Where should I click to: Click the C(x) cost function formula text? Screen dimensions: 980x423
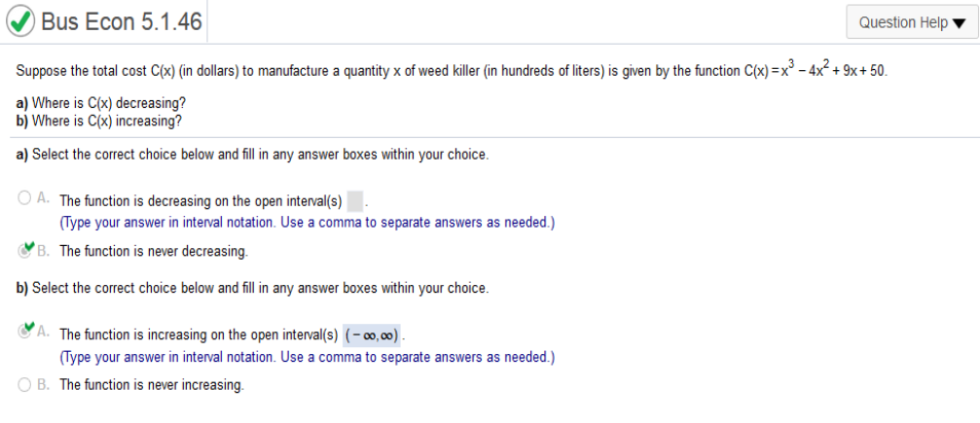(x=815, y=69)
